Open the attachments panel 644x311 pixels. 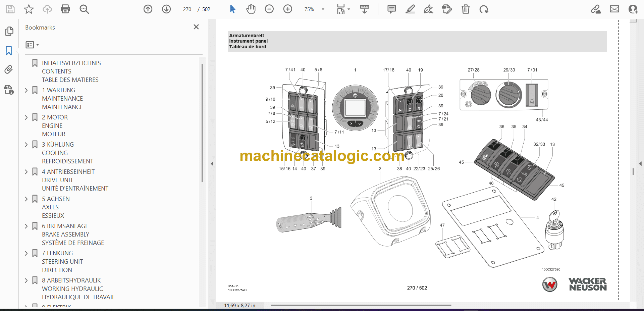(x=9, y=70)
